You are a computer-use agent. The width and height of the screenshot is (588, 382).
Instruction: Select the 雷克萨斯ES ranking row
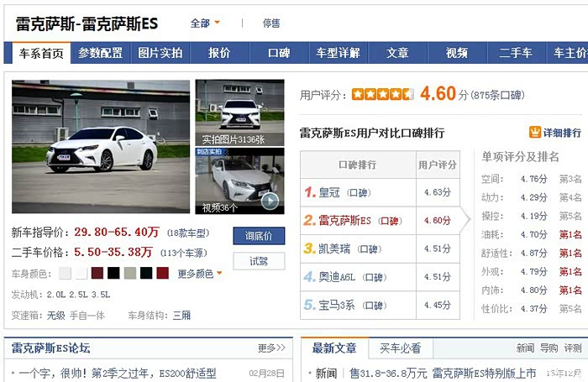click(x=380, y=221)
